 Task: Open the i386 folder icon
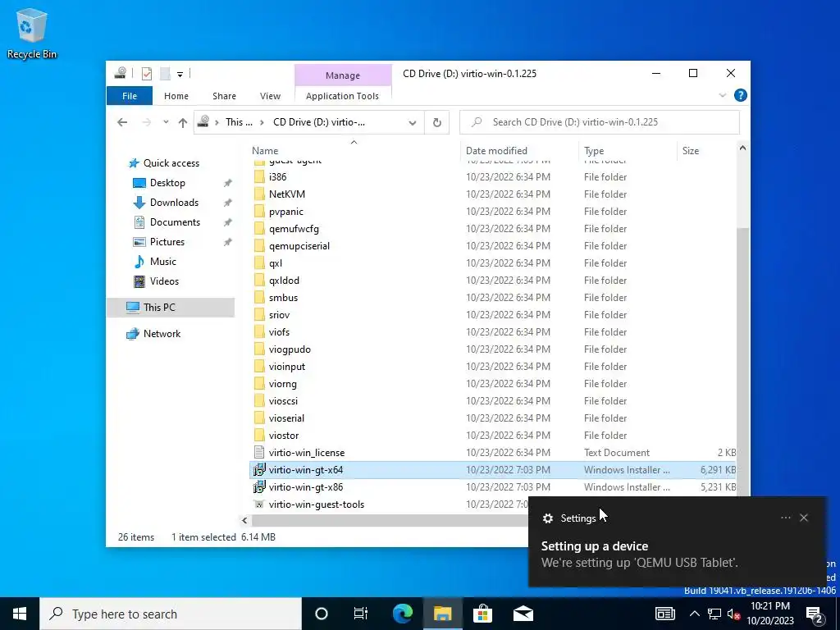259,177
